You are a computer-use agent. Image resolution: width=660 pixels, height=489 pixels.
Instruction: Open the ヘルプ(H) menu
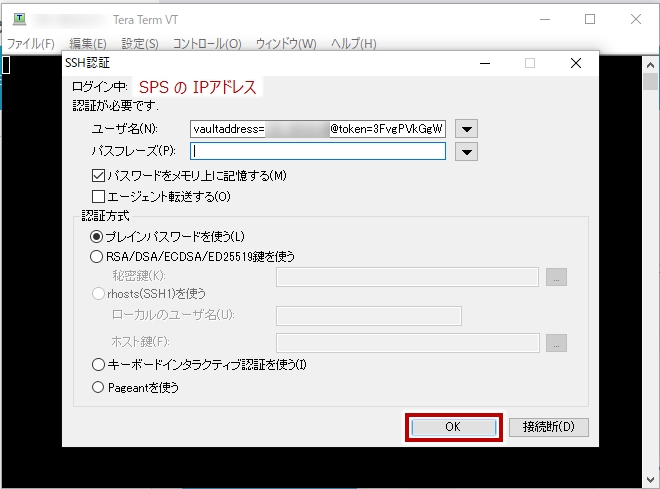[354, 44]
